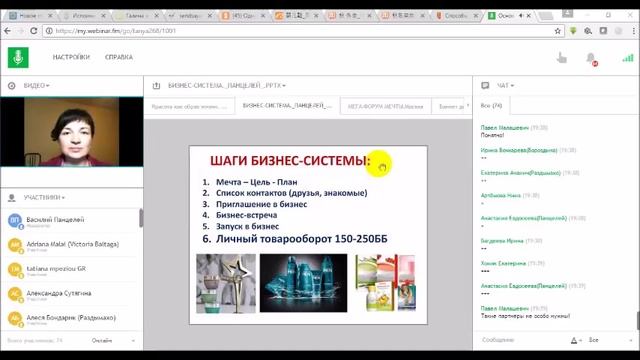The image size is (640, 360).
Task: Click avatar of Александра Сутягина
Action: tap(15, 294)
